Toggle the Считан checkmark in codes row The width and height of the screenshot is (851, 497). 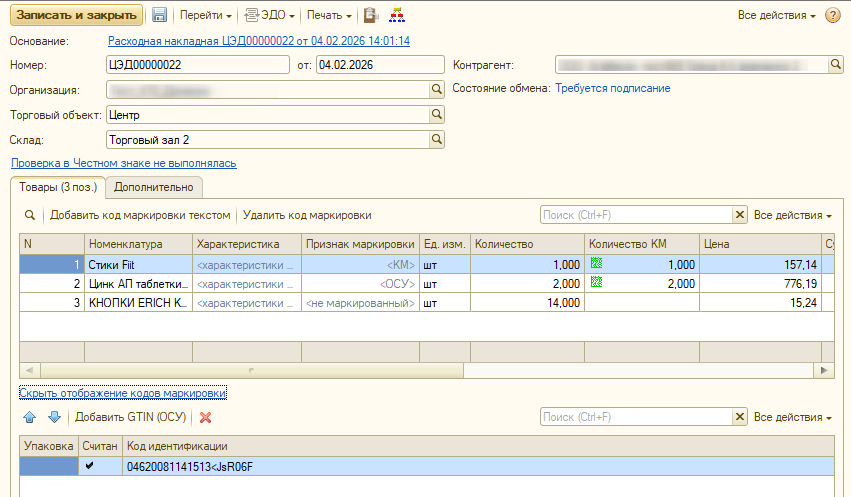[90, 466]
